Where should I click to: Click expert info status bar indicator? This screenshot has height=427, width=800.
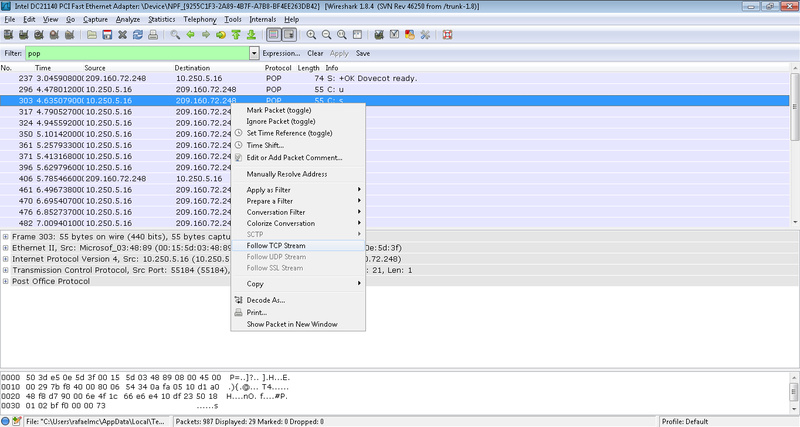pyautogui.click(x=6, y=421)
